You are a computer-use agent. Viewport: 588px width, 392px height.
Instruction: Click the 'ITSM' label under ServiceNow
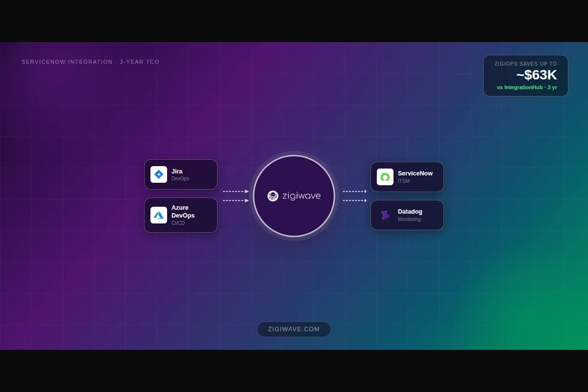click(x=404, y=181)
